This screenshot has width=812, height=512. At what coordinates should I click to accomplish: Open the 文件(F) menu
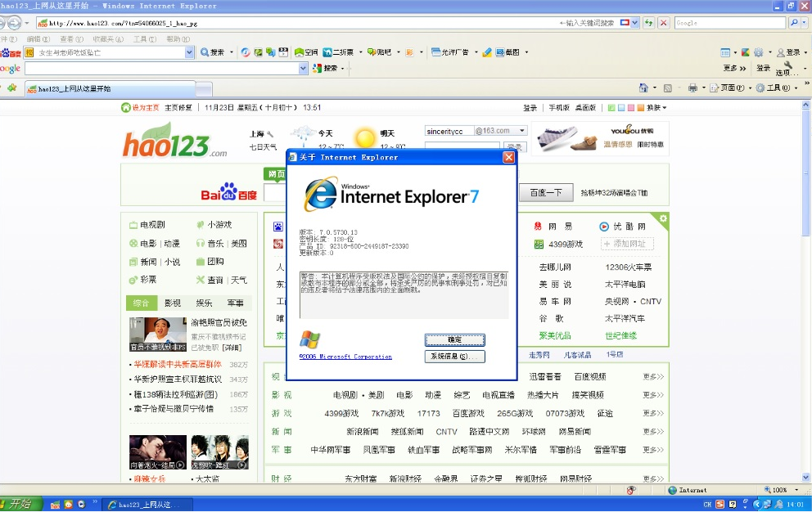(7, 38)
